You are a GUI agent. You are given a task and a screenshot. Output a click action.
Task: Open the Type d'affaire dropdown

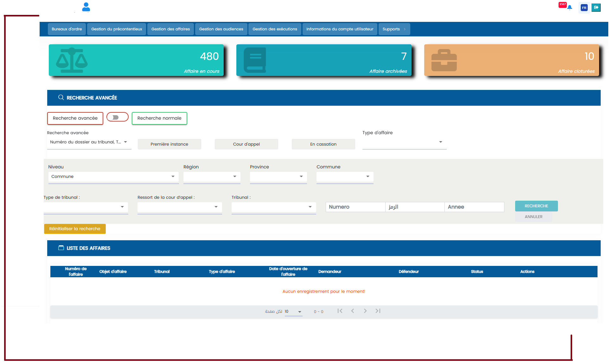pyautogui.click(x=404, y=142)
